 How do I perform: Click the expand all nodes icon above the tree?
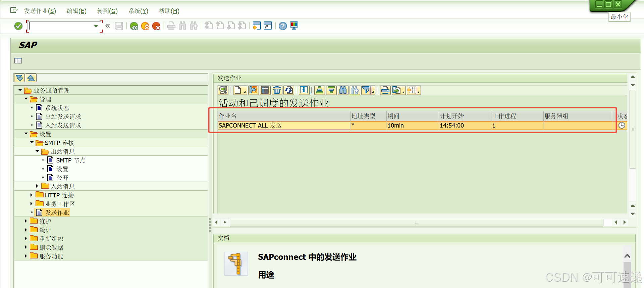(x=19, y=78)
